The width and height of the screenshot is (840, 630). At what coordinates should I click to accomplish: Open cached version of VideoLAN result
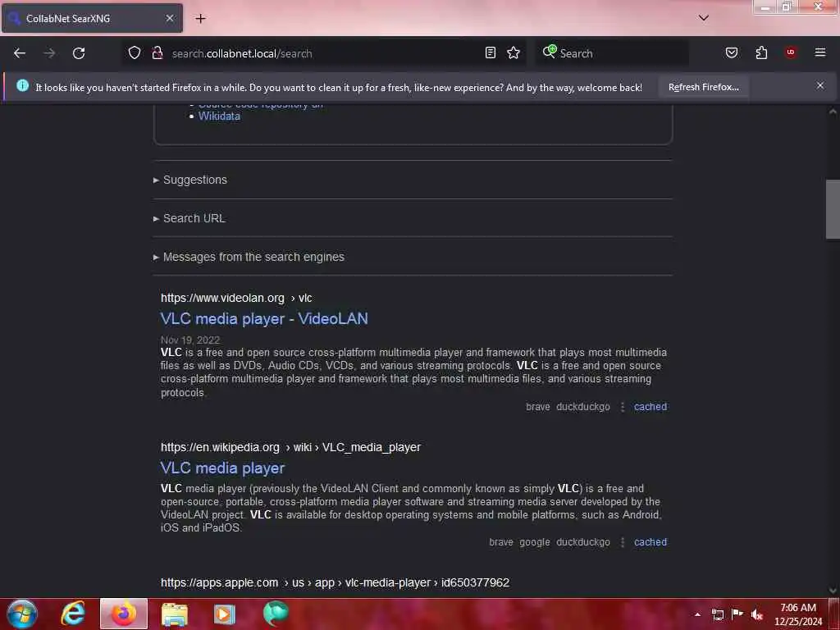tap(651, 407)
